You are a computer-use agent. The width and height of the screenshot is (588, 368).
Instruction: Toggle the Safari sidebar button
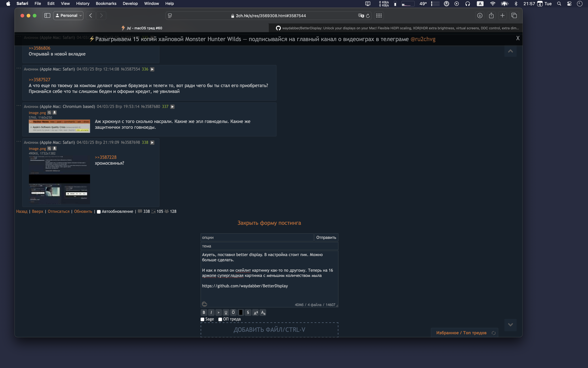click(47, 16)
